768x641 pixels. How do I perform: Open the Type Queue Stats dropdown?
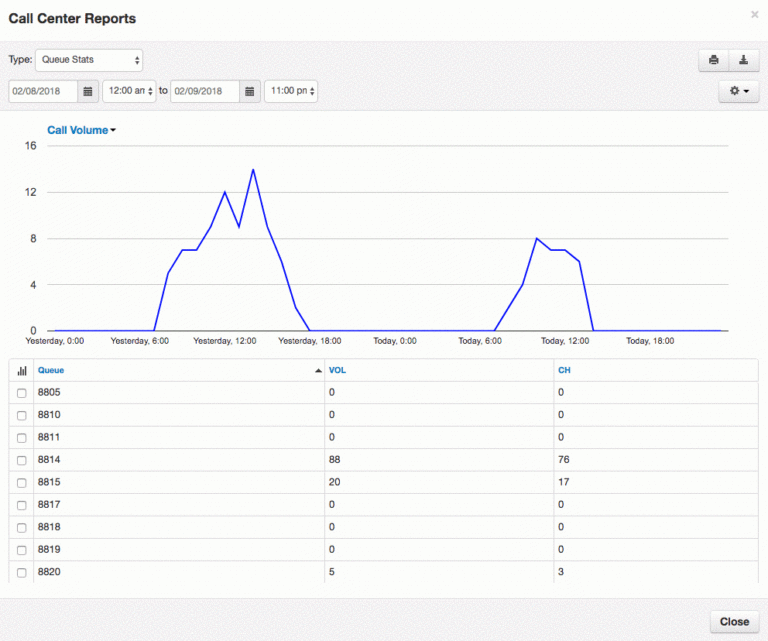coord(89,60)
